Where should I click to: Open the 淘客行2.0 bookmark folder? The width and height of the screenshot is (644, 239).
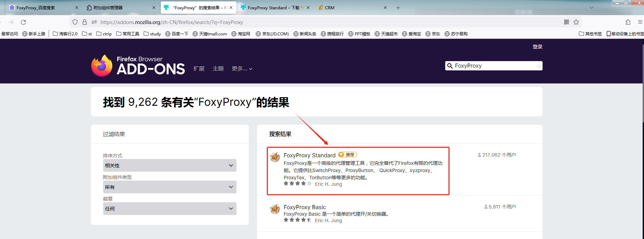pyautogui.click(x=65, y=34)
